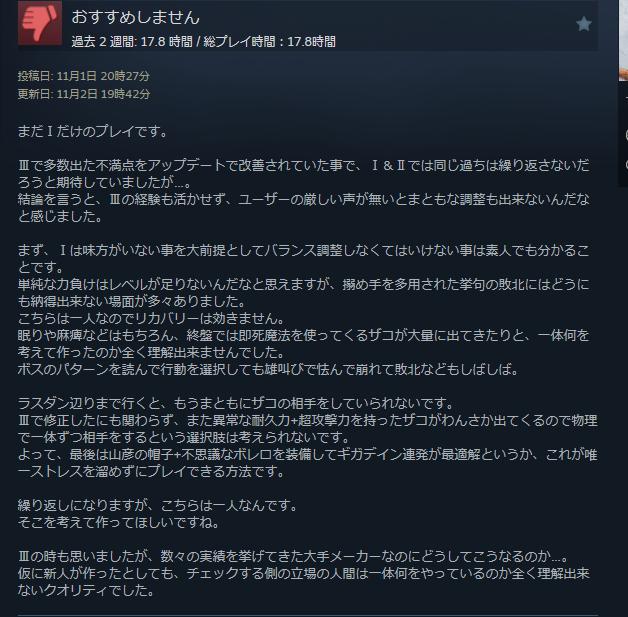Click the line こちらは一人なのでリカバリーは効きません
Image resolution: width=628 pixels, height=617 pixels.
pyautogui.click(x=152, y=318)
